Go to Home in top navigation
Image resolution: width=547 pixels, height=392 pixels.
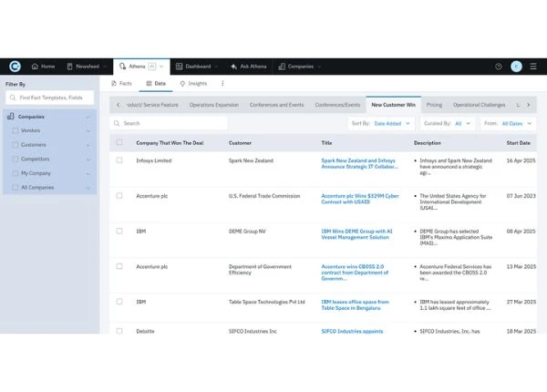click(43, 67)
